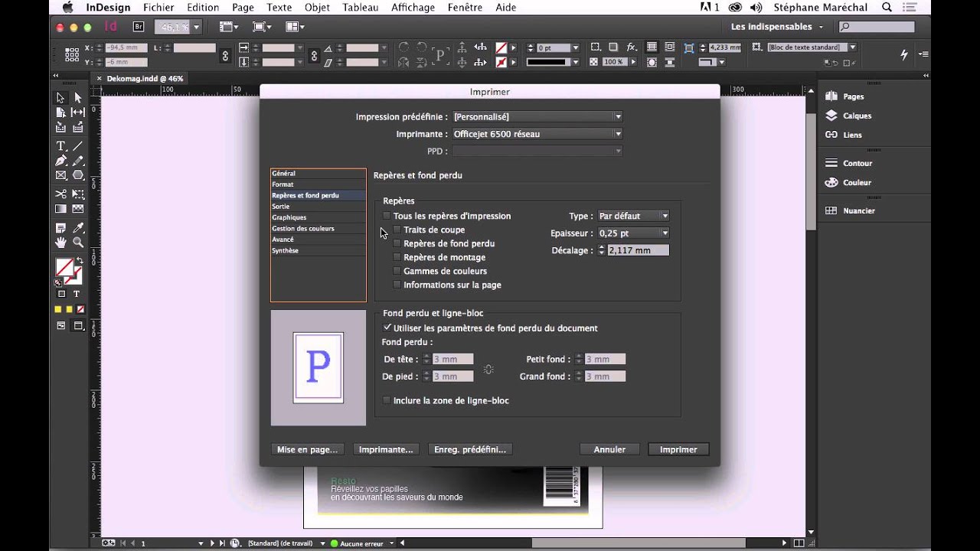Select Général in print options list

[x=318, y=174]
